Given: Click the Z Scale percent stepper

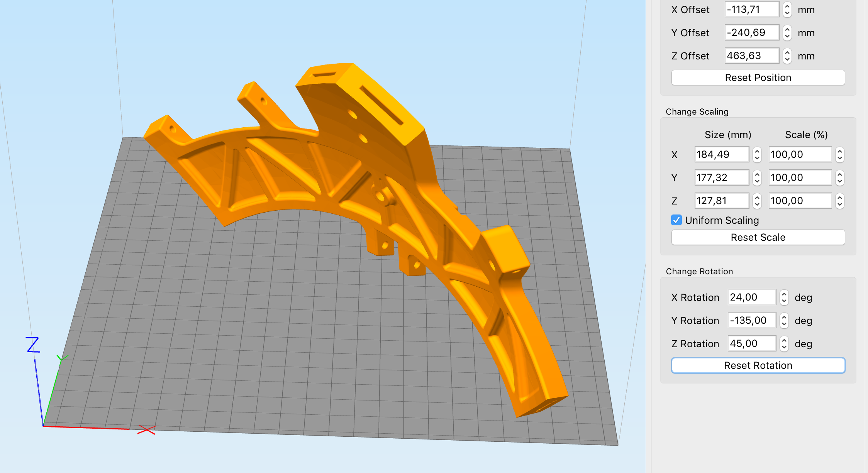Looking at the screenshot, I should click(x=840, y=201).
